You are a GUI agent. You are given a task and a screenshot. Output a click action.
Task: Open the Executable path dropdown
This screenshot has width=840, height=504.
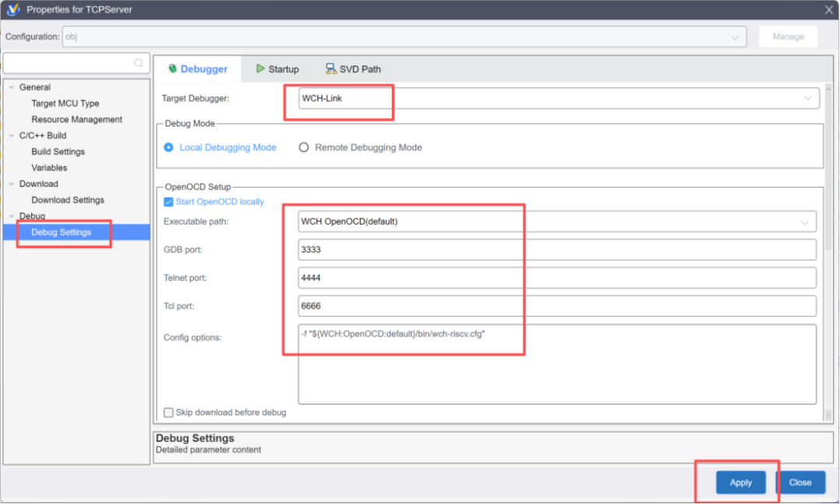557,222
